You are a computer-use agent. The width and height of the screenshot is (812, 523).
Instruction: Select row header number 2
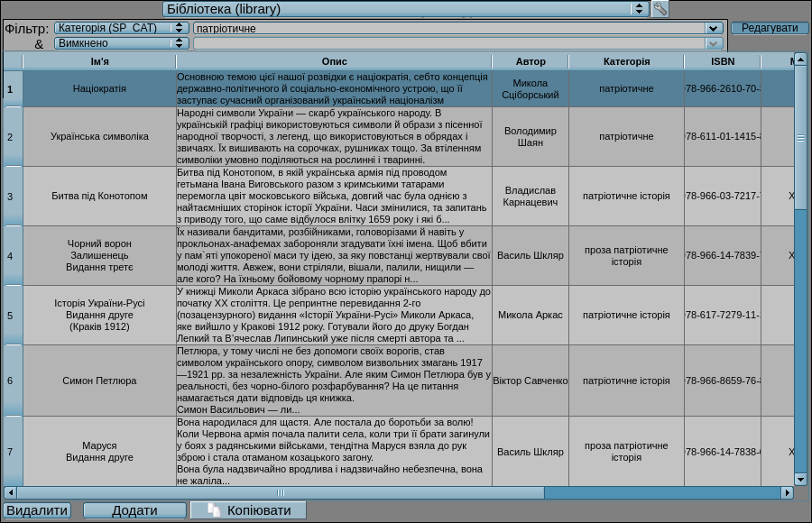(x=13, y=137)
